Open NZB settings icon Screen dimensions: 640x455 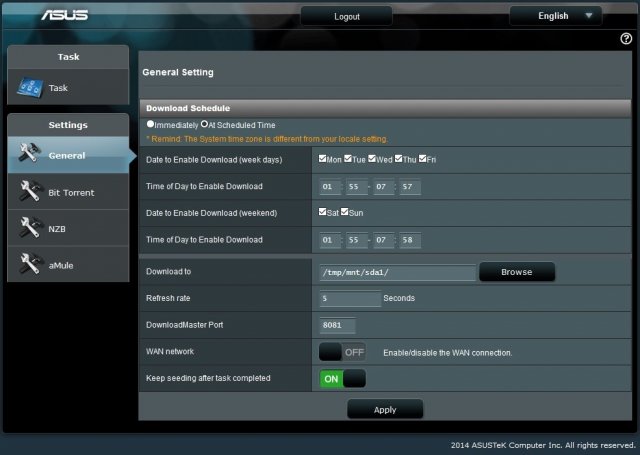(30, 227)
